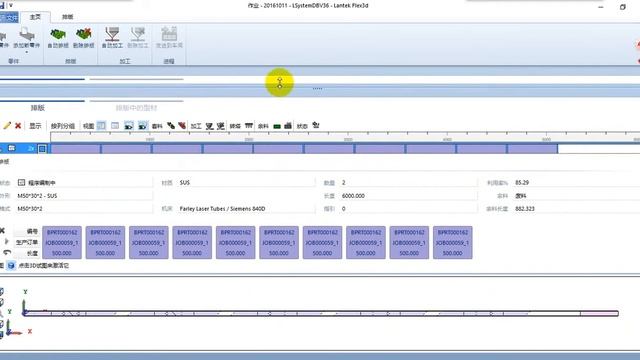This screenshot has width=640, height=360.
Task: Toggle the square checkbox in nesting row
Action: [42, 149]
